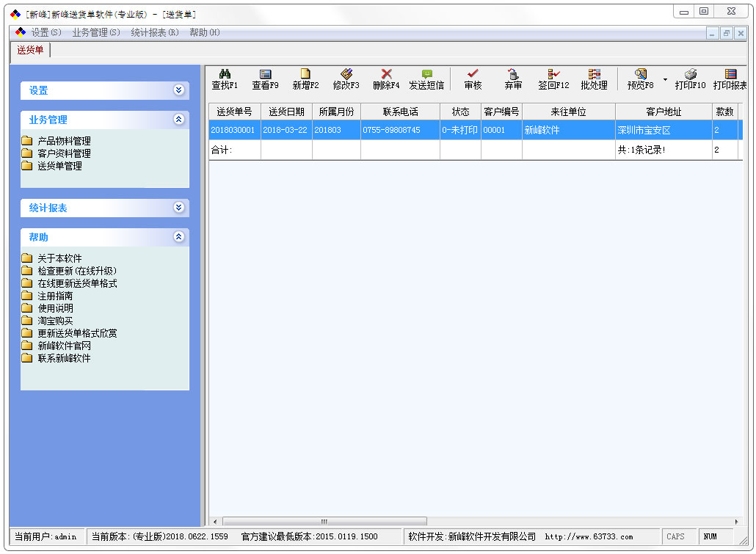Click the 删除F4 red X delete icon
This screenshot has width=756, height=554.
point(386,74)
